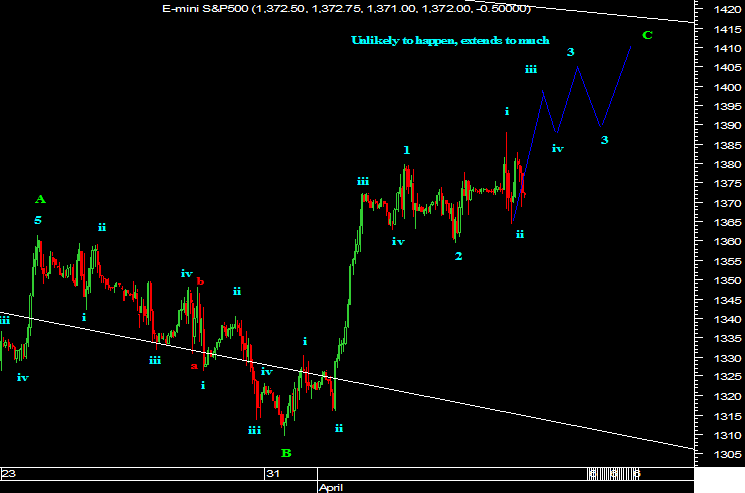Viewport: 745px width, 493px height.
Task: Click the 1345 price axis label
Action: [x=727, y=300]
